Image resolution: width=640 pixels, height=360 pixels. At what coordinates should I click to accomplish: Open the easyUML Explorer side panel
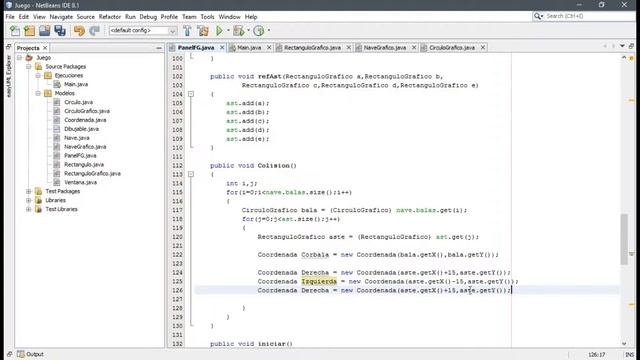pos(9,76)
